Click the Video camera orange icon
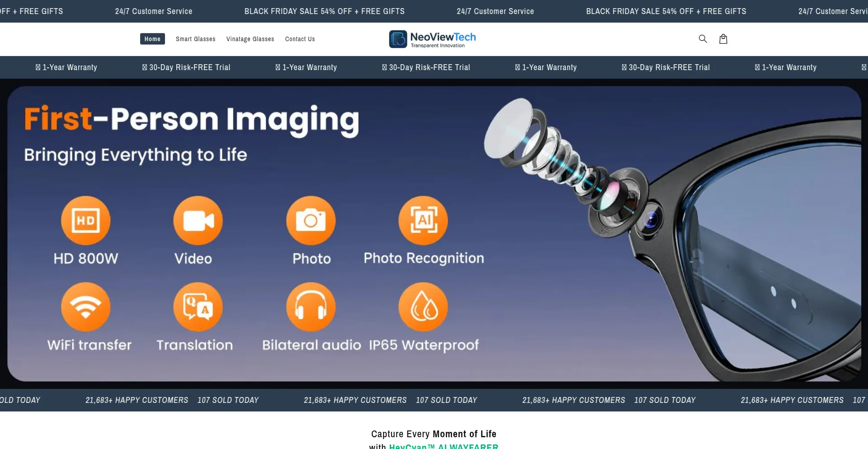868x449 pixels. 198,221
